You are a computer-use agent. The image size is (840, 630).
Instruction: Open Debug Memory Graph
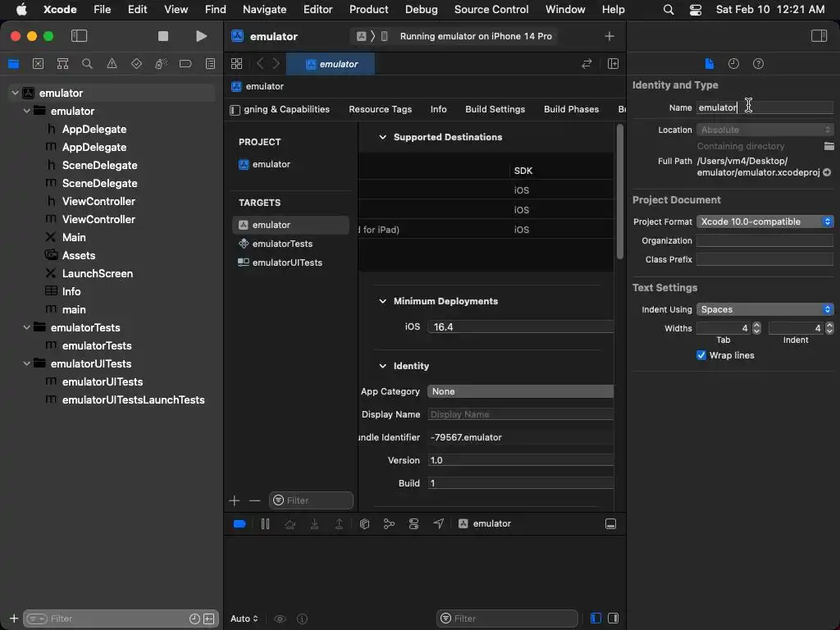389,524
